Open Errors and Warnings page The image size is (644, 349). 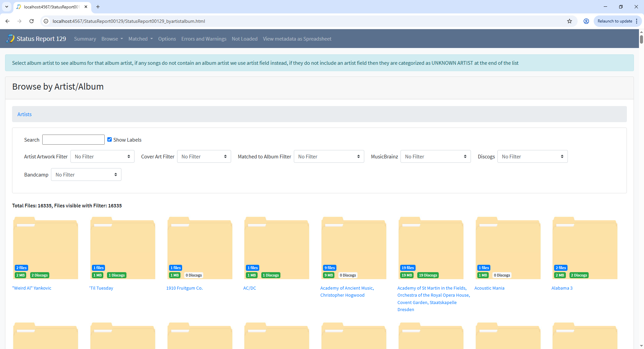coord(204,39)
